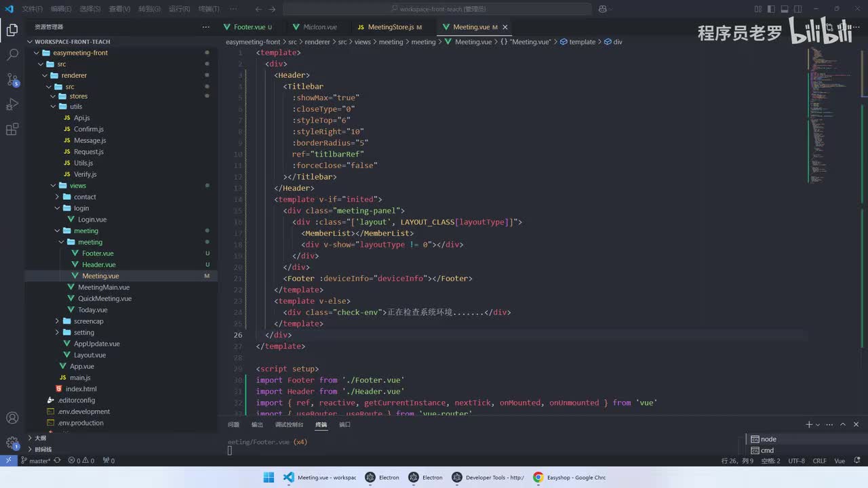Viewport: 868px width, 488px height.
Task: Switch to the MicIcon.vue editor tab
Action: pos(320,27)
